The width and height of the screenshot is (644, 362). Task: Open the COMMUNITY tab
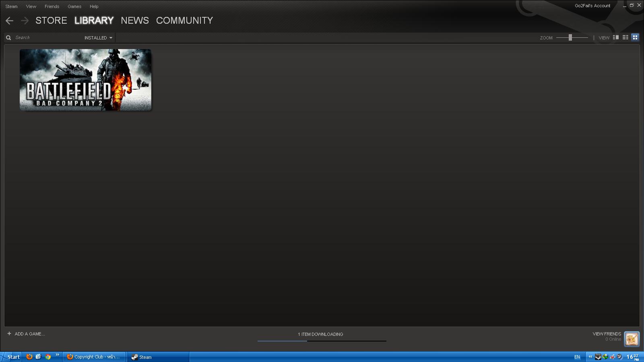tap(184, 21)
